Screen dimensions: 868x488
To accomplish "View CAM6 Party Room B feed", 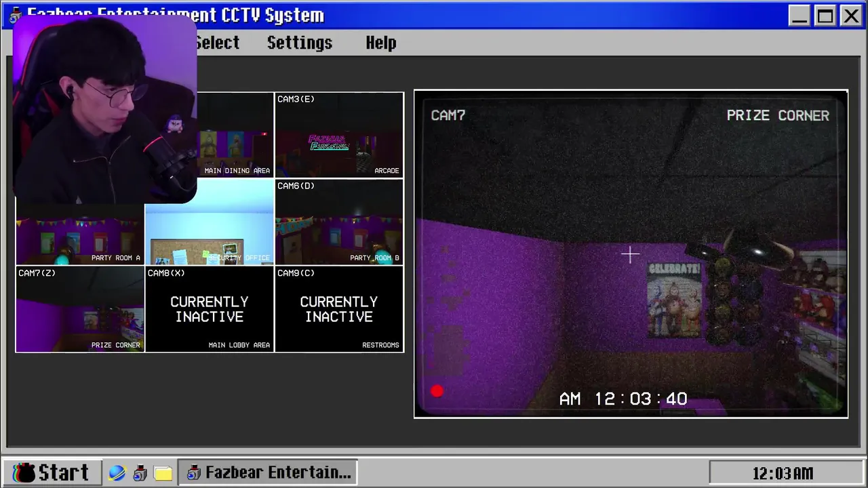I will (339, 222).
